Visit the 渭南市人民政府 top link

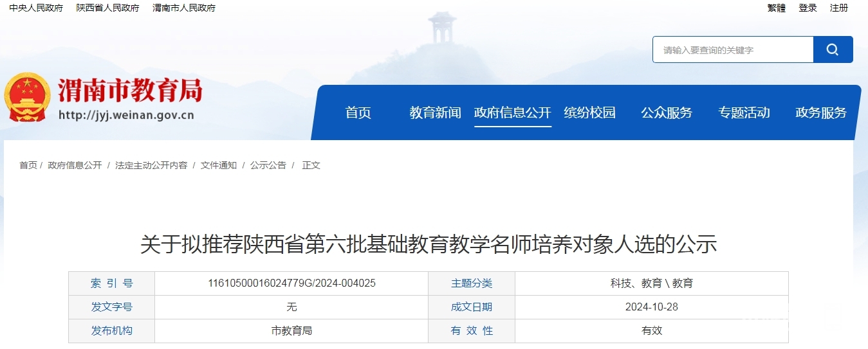pyautogui.click(x=184, y=8)
